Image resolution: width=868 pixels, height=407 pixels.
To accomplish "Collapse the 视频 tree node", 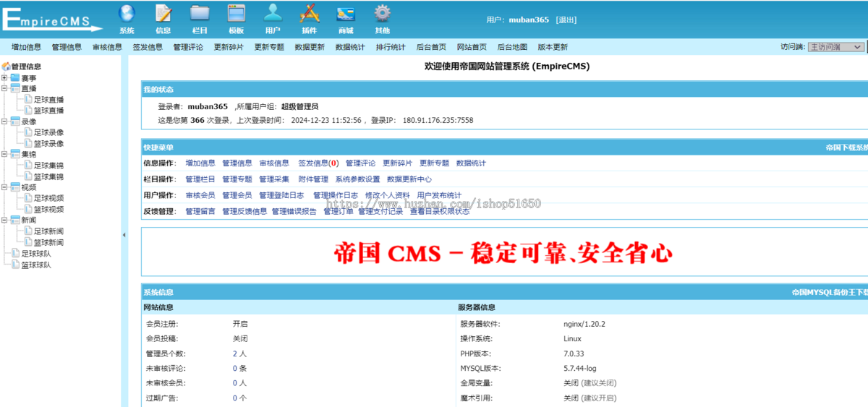I will tap(5, 187).
